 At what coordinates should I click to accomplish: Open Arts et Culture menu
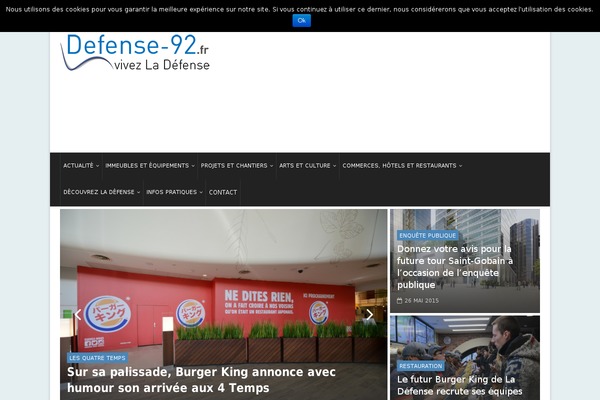click(305, 166)
